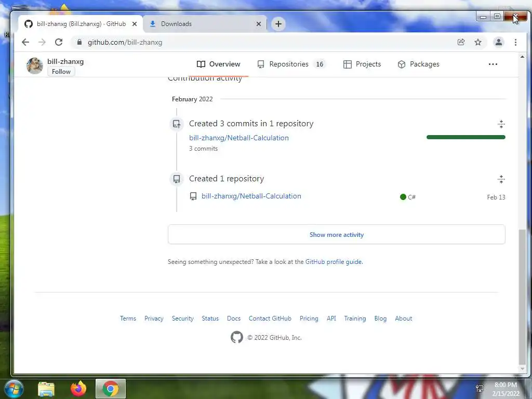
Task: Switch to the Downloads tab
Action: 205,24
